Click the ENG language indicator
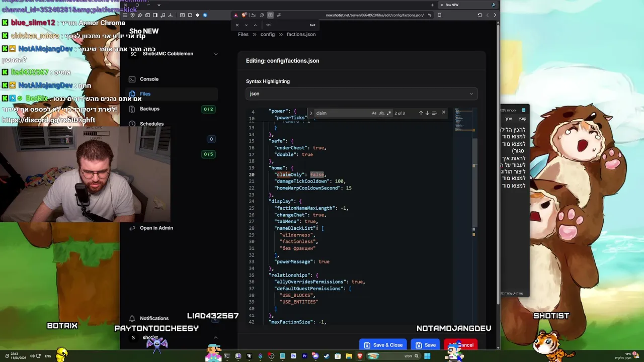Image resolution: width=644 pixels, height=362 pixels. (48, 356)
